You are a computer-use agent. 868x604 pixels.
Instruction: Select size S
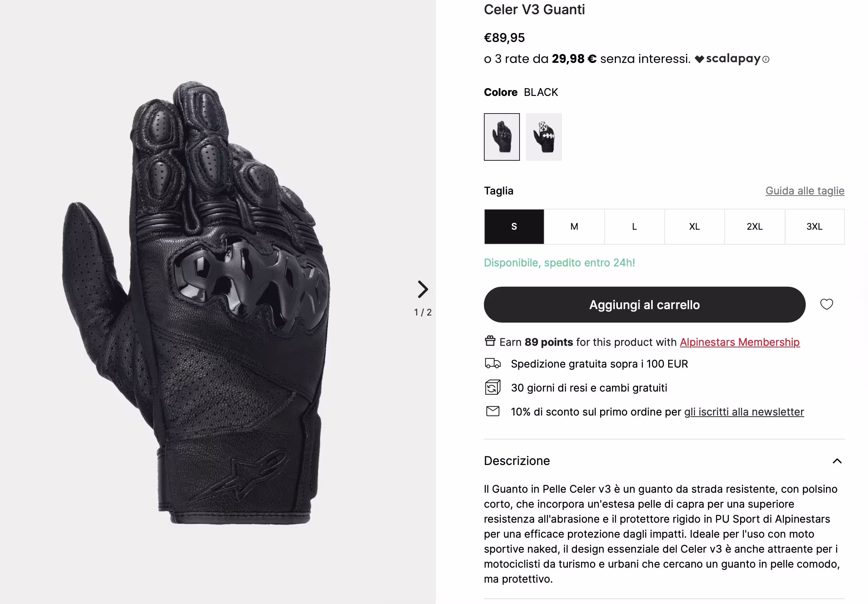pyautogui.click(x=514, y=226)
